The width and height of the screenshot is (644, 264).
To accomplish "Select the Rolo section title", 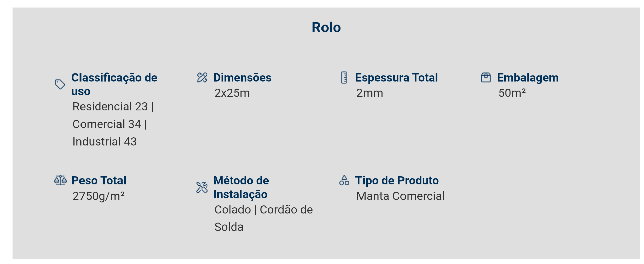I will point(326,27).
